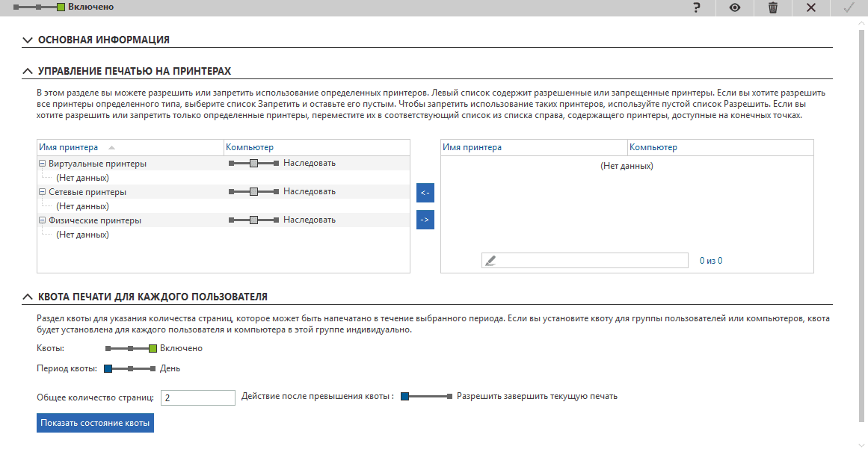
Task: Click the X cancel icon in top bar
Action: pyautogui.click(x=811, y=7)
